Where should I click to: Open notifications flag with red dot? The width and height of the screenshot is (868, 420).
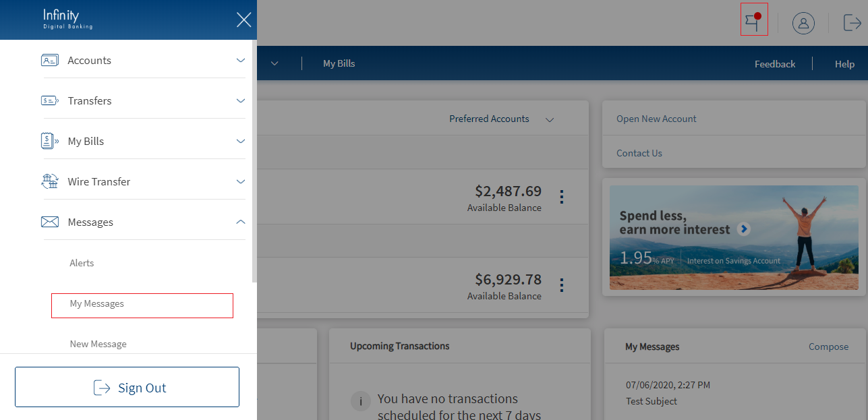(753, 23)
